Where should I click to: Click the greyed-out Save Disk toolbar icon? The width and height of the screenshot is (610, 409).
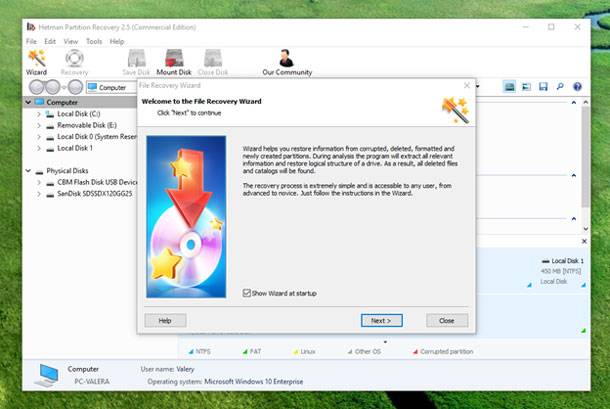point(136,62)
